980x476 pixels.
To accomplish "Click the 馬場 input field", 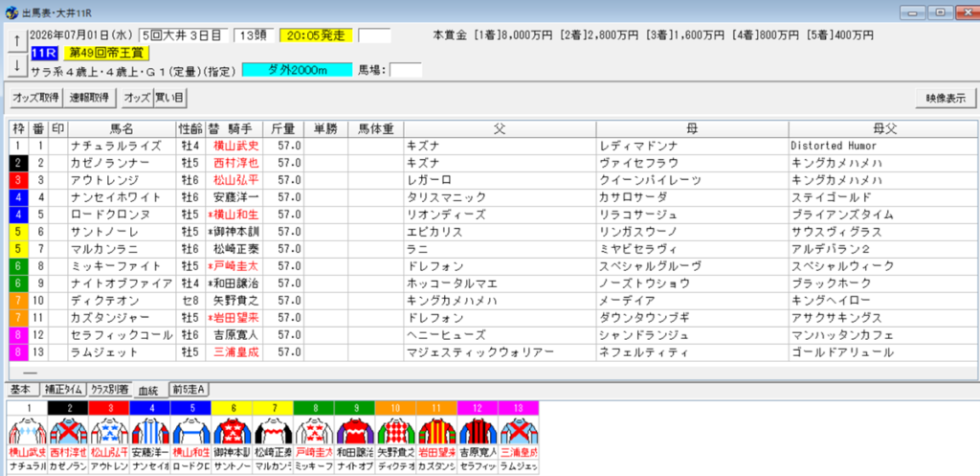I will click(406, 70).
